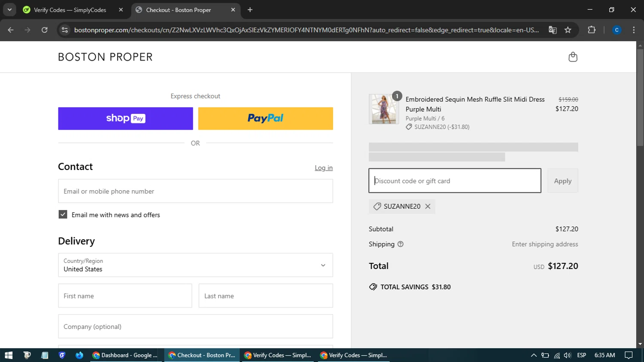Open the Windows Start menu
Viewport: 644px width, 362px height.
click(x=9, y=355)
